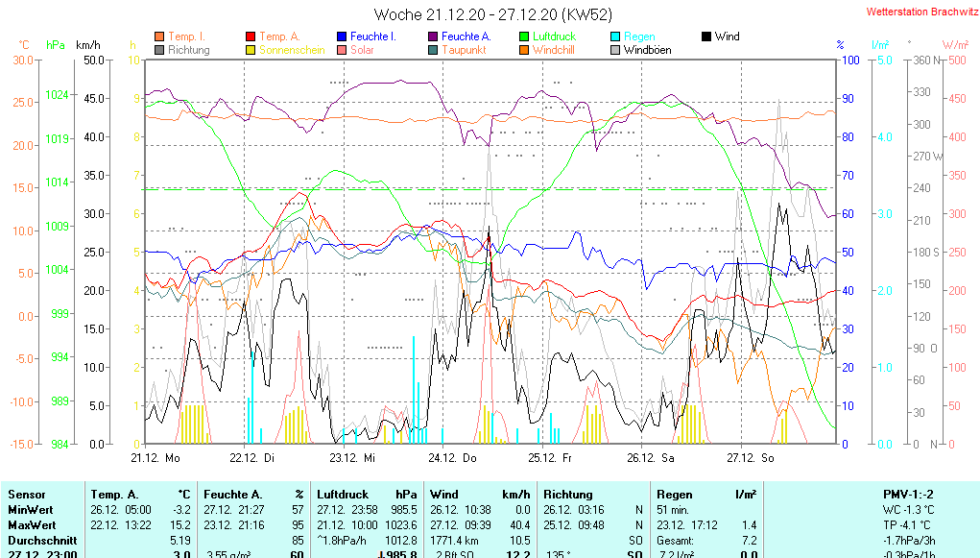
Task: Click the cyan Regen legend marker
Action: (615, 36)
